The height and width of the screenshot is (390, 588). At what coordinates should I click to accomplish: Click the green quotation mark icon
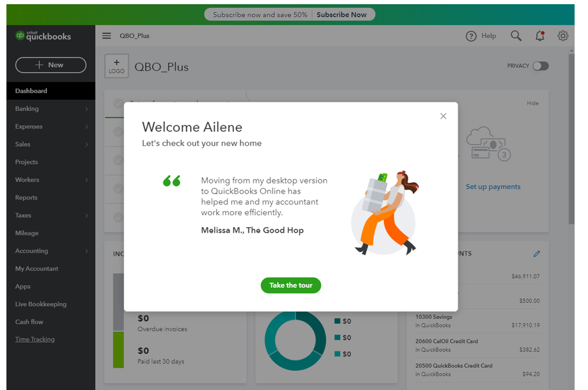click(x=172, y=181)
